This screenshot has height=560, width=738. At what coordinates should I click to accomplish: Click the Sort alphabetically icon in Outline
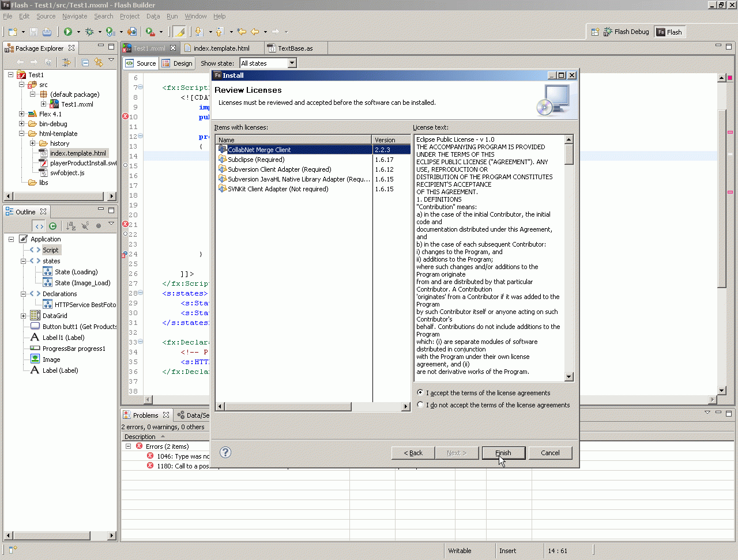(70, 226)
